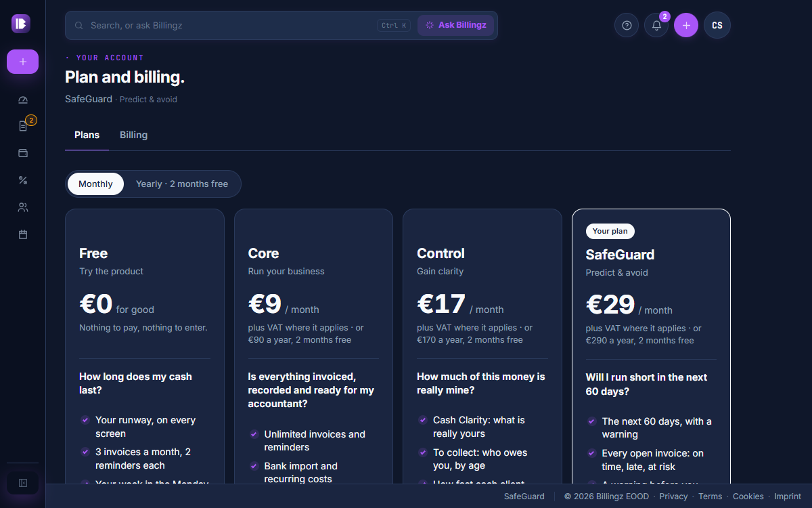812x508 pixels.
Task: Switch to the Billing tab
Action: tap(133, 135)
